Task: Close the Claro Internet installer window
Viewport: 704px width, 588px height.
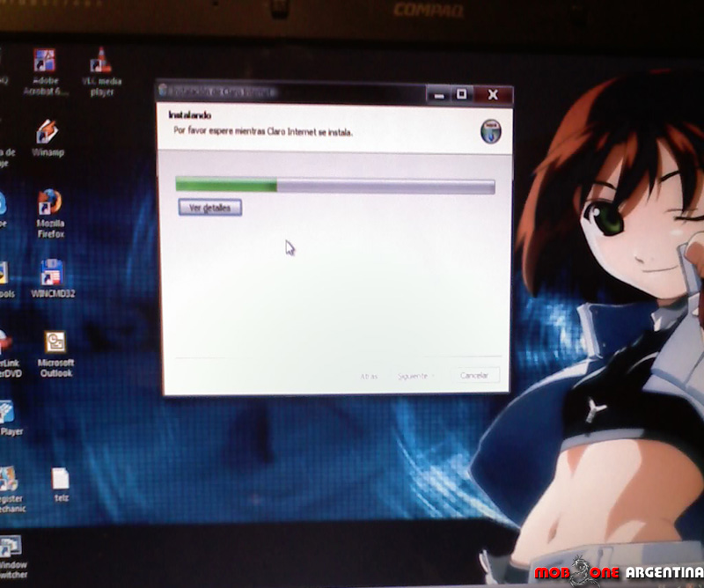Action: click(492, 93)
